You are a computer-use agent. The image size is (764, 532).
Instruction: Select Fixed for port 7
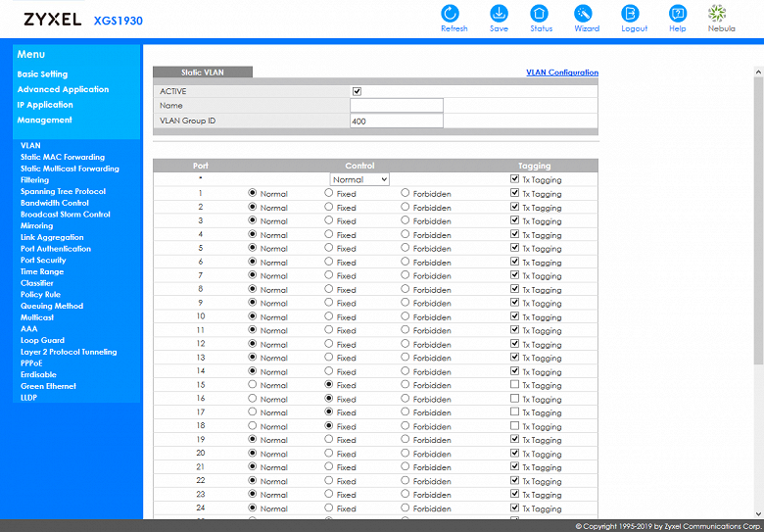(329, 275)
